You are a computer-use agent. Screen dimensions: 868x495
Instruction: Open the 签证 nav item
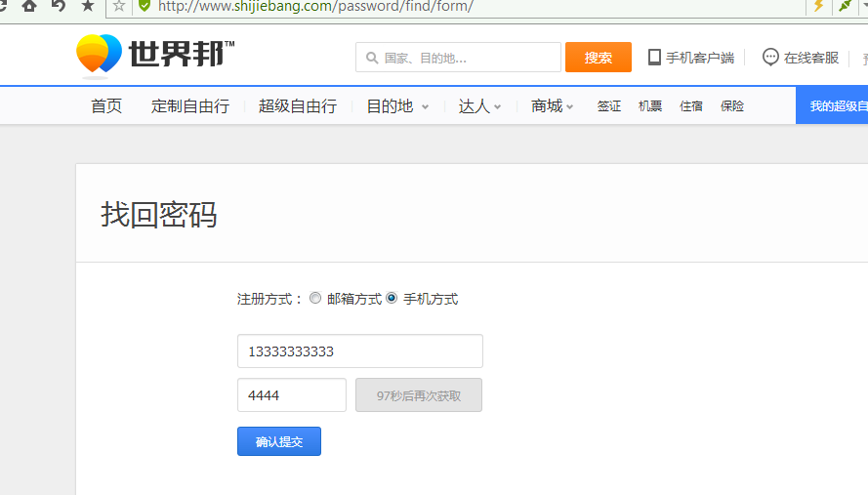(609, 105)
